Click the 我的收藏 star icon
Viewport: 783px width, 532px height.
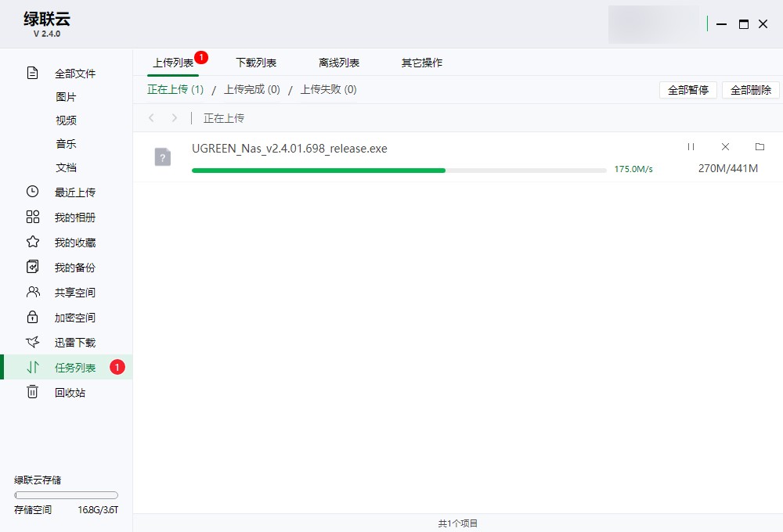coord(32,242)
